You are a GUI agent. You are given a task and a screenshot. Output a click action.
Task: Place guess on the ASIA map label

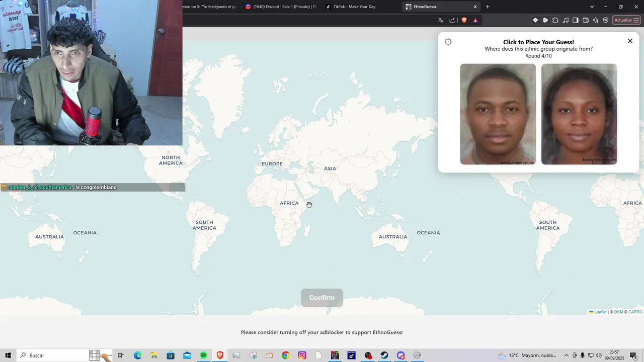(330, 168)
